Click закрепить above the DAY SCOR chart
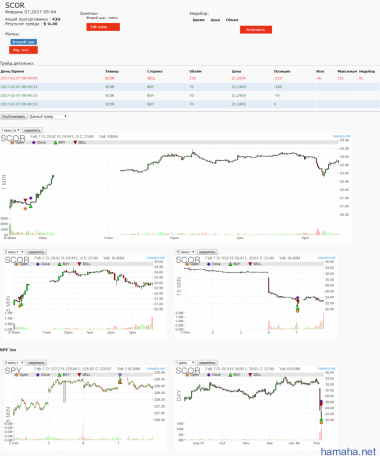 pyautogui.click(x=207, y=363)
